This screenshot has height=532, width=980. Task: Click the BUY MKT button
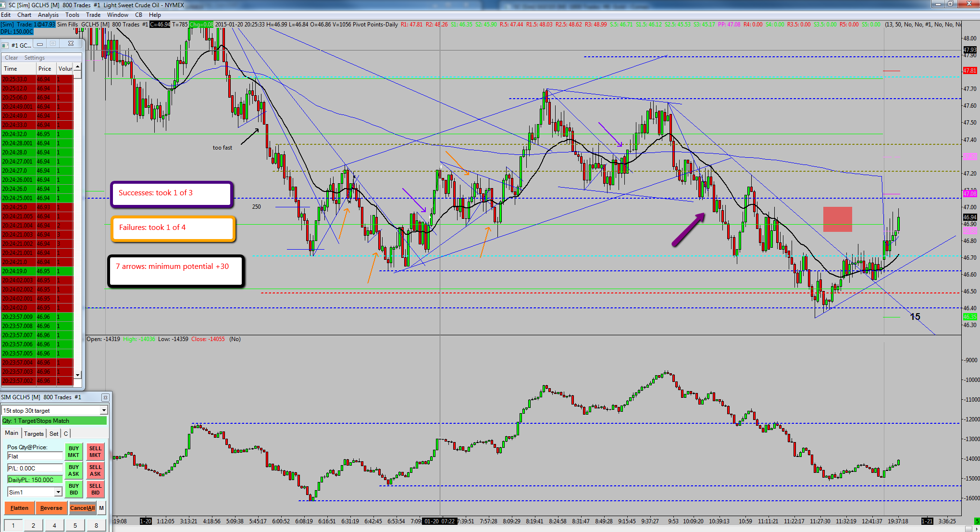(x=74, y=452)
